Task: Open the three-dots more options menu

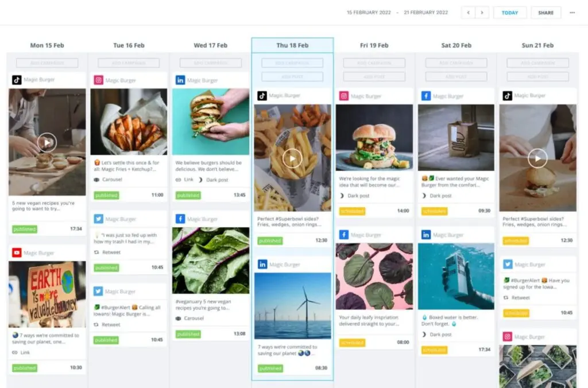Action: pos(572,13)
